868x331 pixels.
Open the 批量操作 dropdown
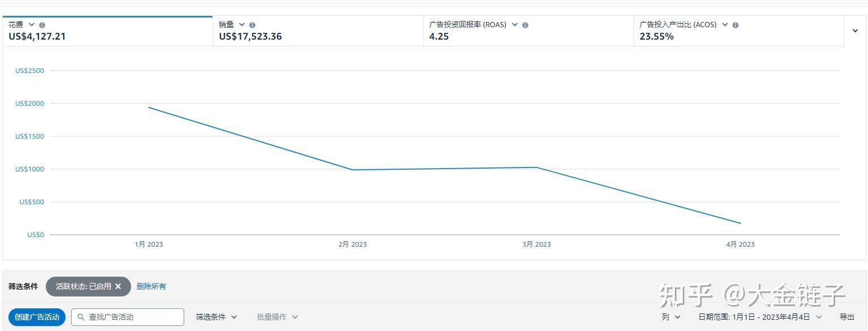click(277, 317)
